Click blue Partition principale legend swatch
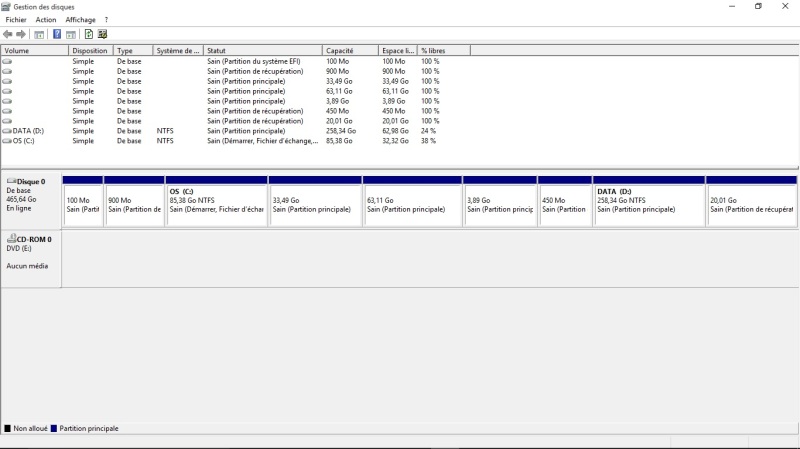Viewport: 800px width, 449px height. tap(54, 429)
